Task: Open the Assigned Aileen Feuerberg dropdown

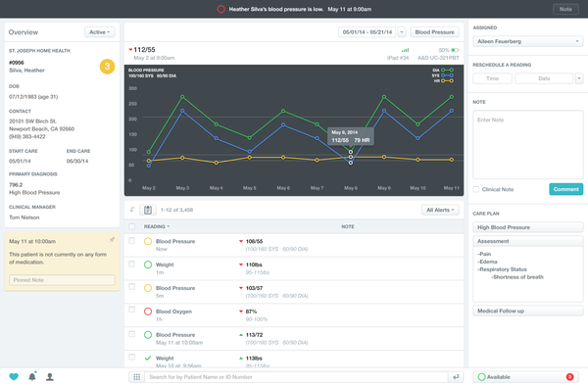Action: (x=528, y=41)
